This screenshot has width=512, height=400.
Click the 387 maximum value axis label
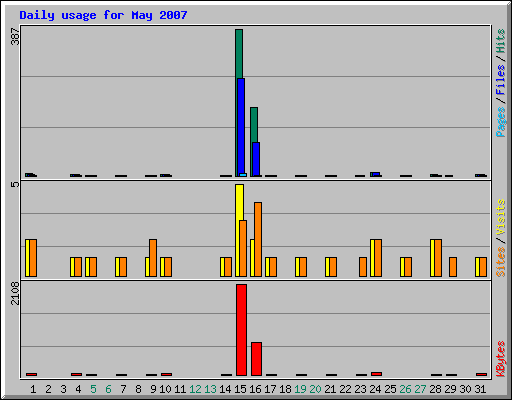pyautogui.click(x=15, y=37)
